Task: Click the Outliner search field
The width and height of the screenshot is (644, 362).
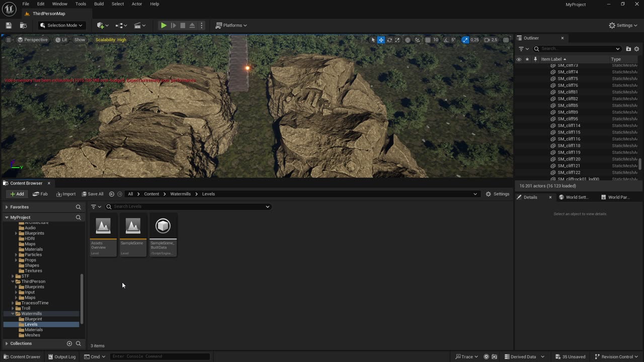Action: [577, 49]
